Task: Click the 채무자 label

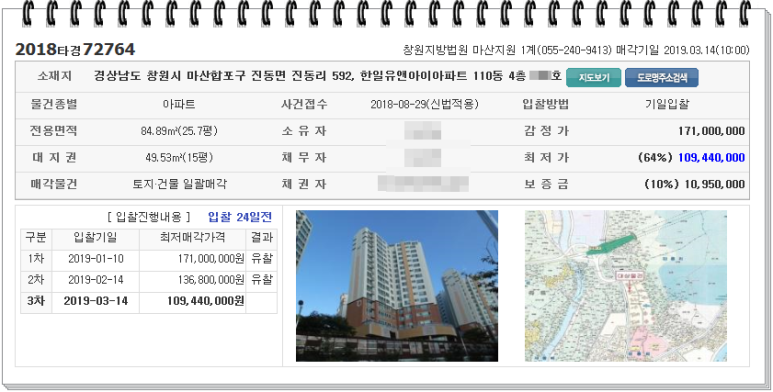Action: (304, 158)
